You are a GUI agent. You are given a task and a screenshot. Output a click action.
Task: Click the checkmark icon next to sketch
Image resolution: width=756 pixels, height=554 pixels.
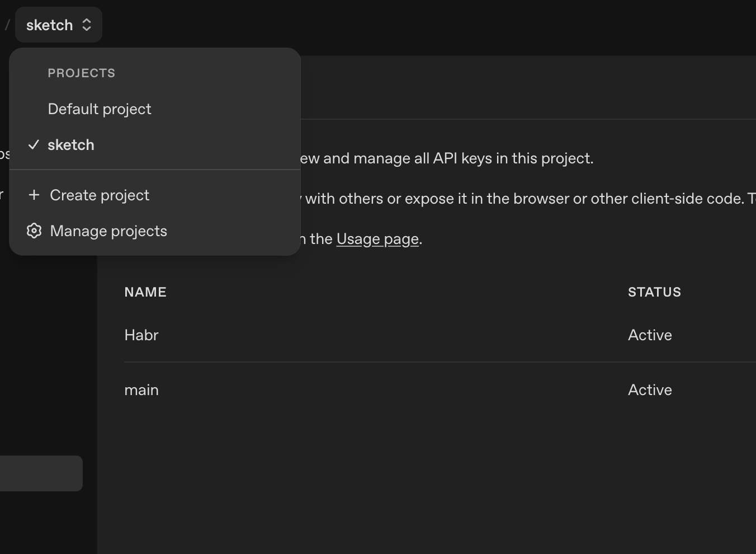(34, 145)
